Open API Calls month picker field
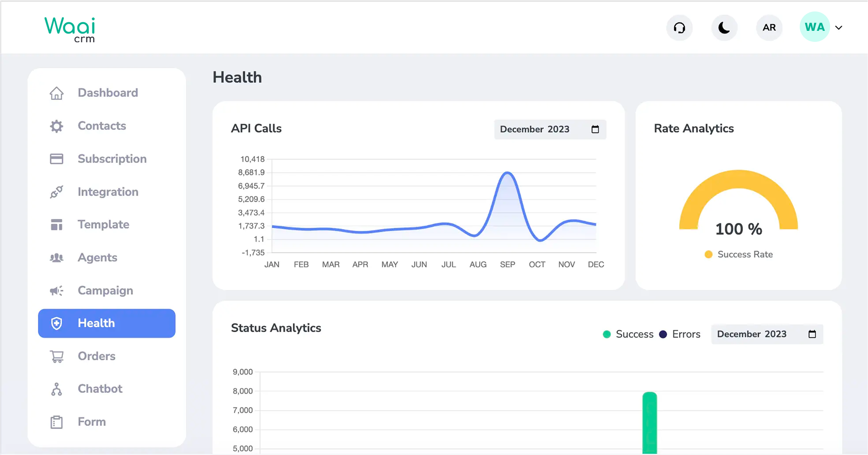 (x=550, y=129)
